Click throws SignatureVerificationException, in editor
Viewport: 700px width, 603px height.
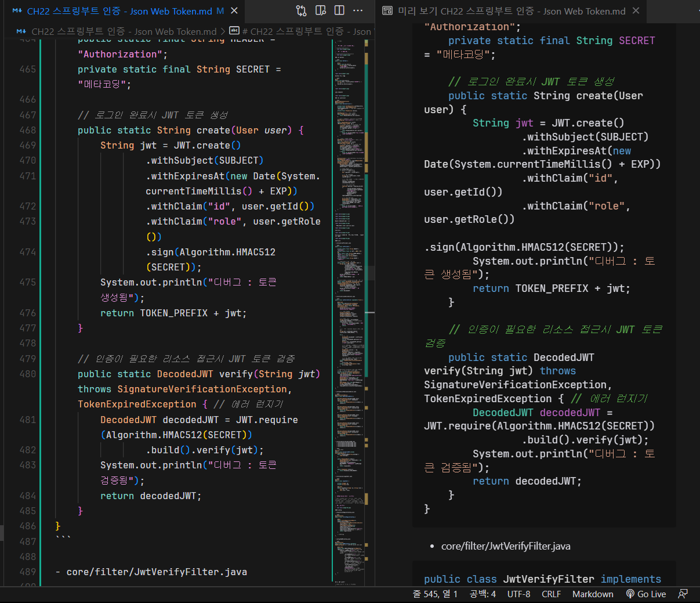click(x=184, y=389)
